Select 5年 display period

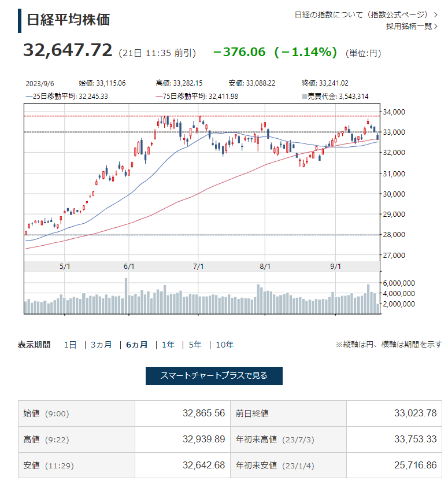pyautogui.click(x=195, y=345)
